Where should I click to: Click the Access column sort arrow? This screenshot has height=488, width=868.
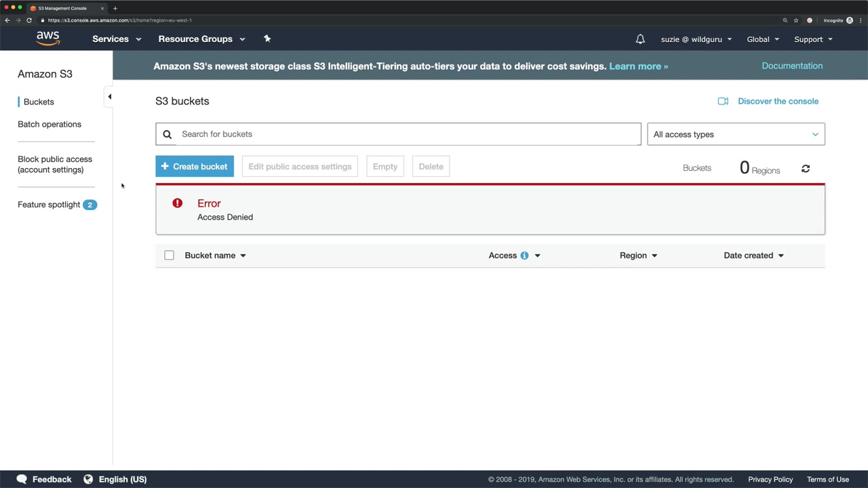pos(537,256)
